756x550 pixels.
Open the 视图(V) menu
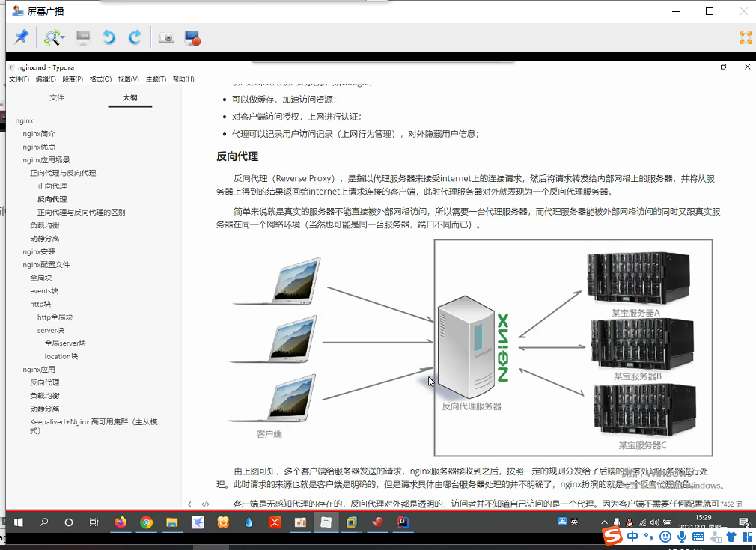click(129, 79)
